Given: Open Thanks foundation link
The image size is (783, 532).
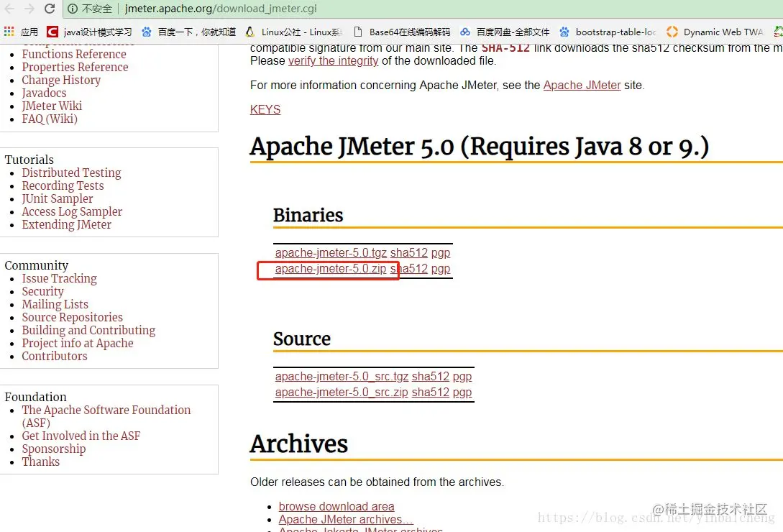Looking at the screenshot, I should [40, 462].
